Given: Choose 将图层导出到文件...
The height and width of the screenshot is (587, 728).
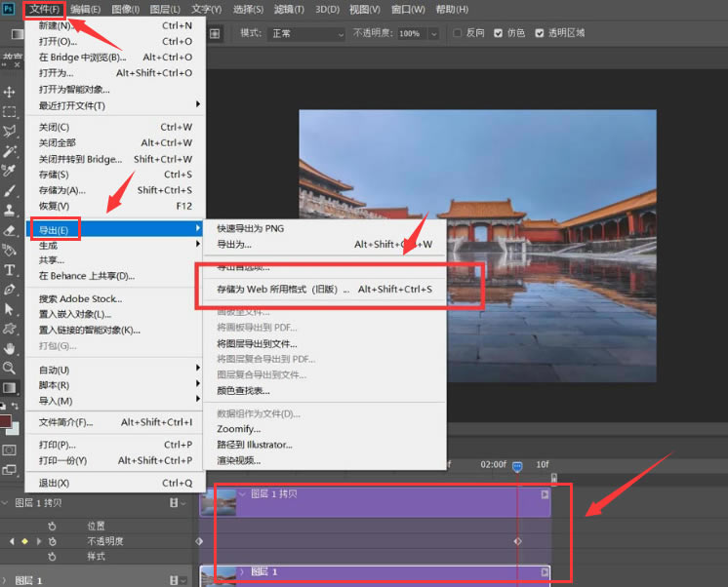Looking at the screenshot, I should pos(325,344).
